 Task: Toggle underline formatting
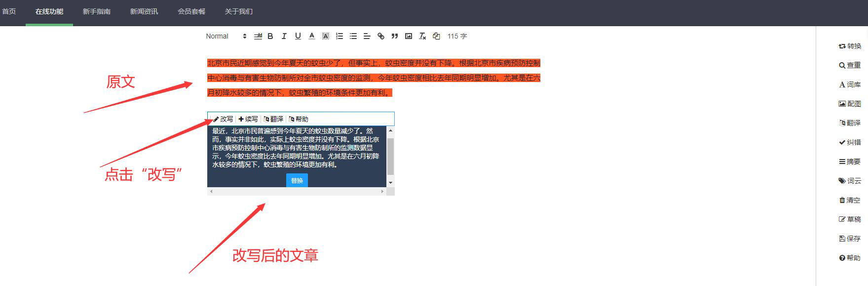coord(298,36)
